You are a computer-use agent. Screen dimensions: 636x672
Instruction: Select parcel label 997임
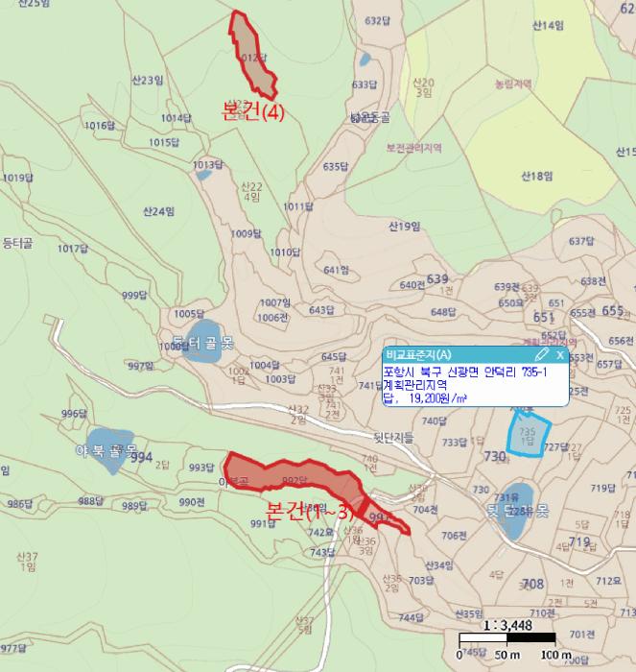(x=140, y=366)
